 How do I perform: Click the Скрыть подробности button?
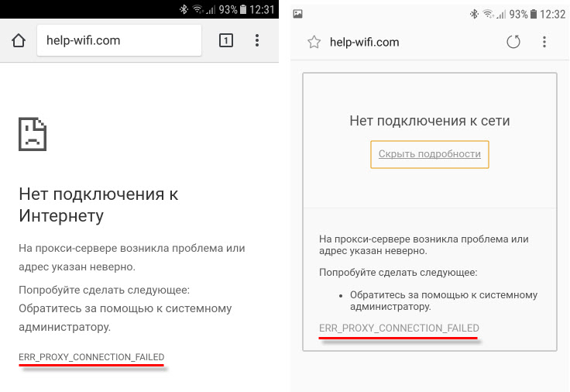click(x=430, y=153)
